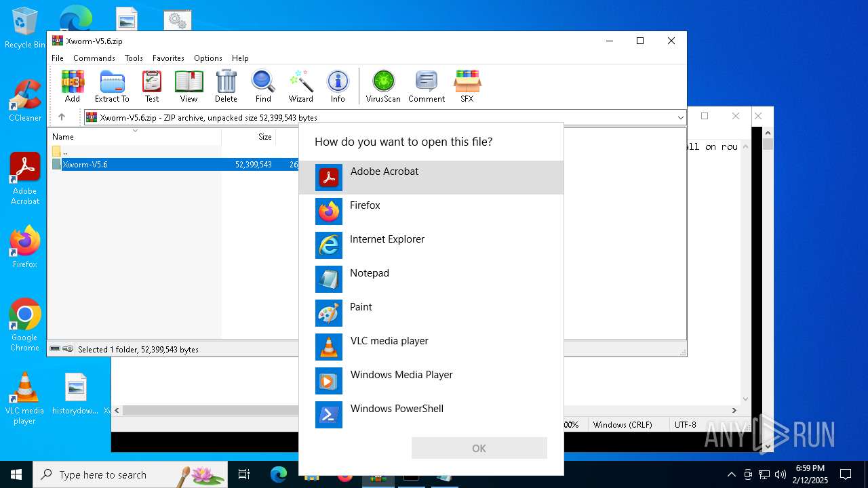
Task: Open Microsoft Edge from the taskbar
Action: click(x=279, y=474)
